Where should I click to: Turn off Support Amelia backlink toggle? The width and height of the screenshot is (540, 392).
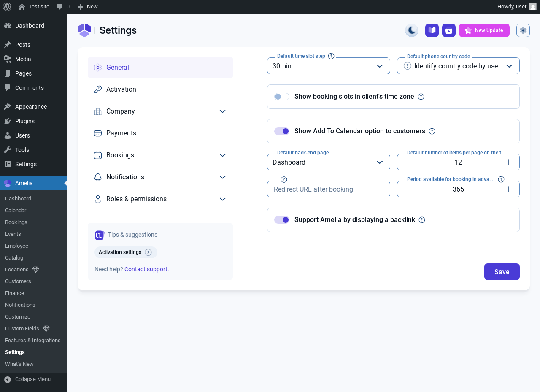click(282, 220)
